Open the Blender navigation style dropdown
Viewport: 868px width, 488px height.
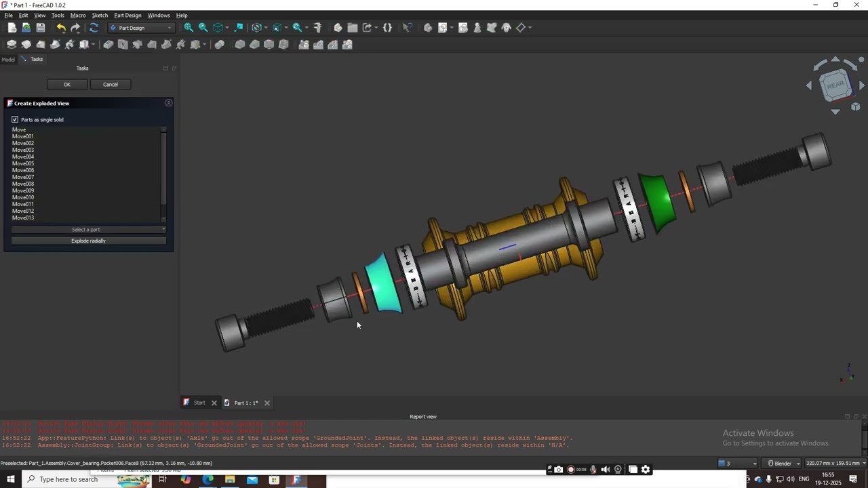(x=783, y=464)
